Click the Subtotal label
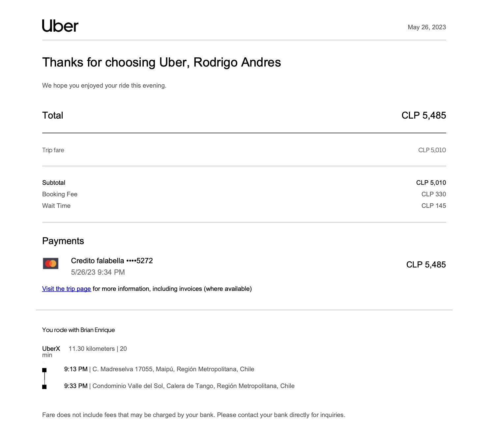 tap(54, 183)
